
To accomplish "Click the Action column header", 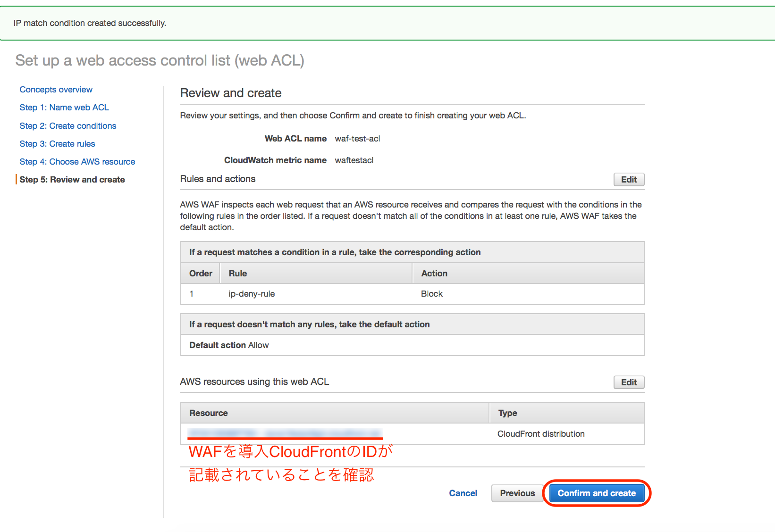I will click(x=434, y=273).
